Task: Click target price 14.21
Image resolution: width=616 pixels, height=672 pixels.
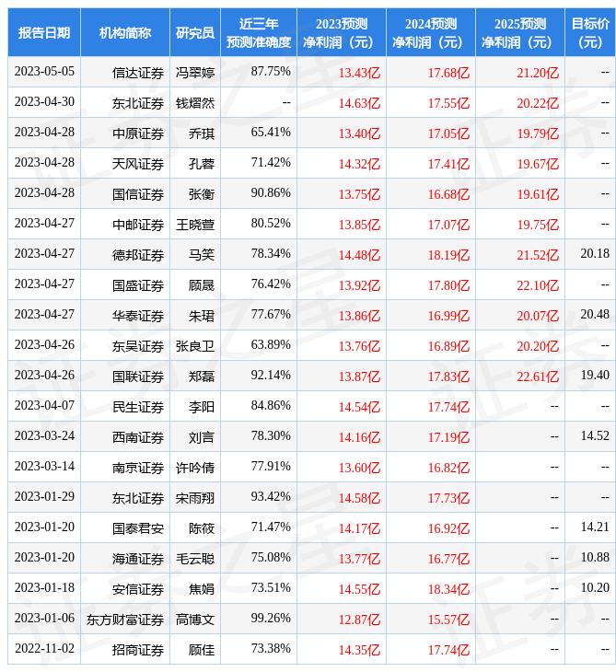Action: 595,527
